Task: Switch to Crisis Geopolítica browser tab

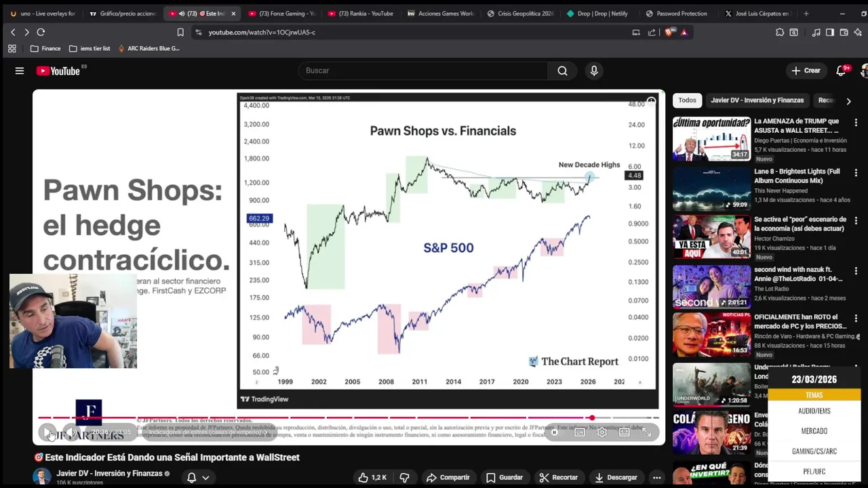Action: [x=519, y=14]
